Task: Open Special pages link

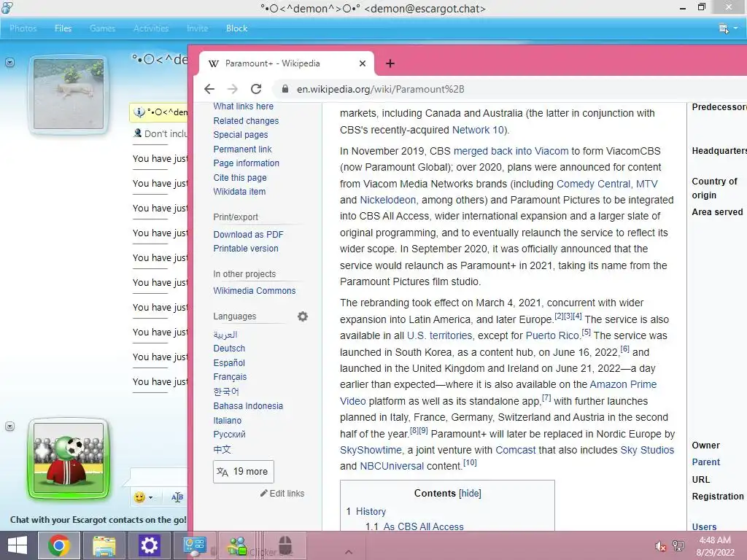Action: [x=241, y=135]
